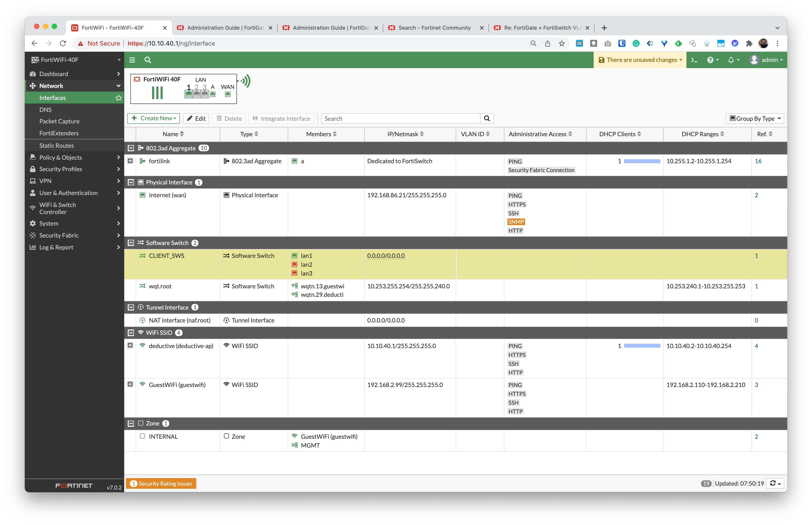
Task: Collapse the Physical Interface group
Action: [130, 182]
